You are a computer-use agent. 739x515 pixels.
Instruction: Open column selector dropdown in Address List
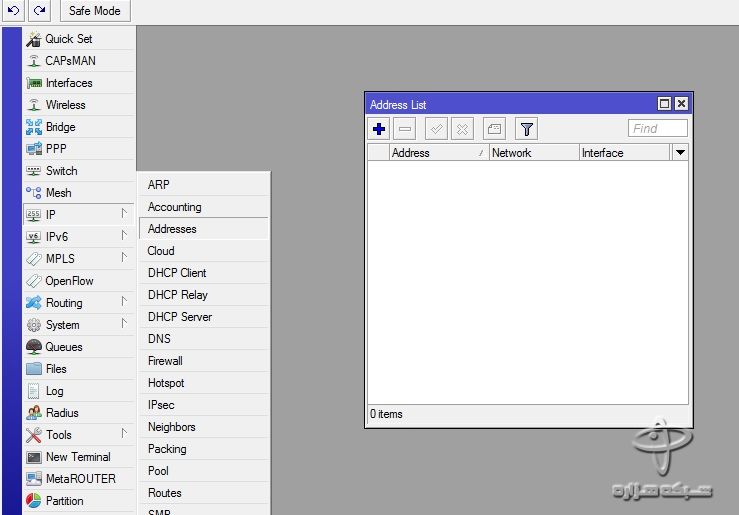(x=680, y=153)
